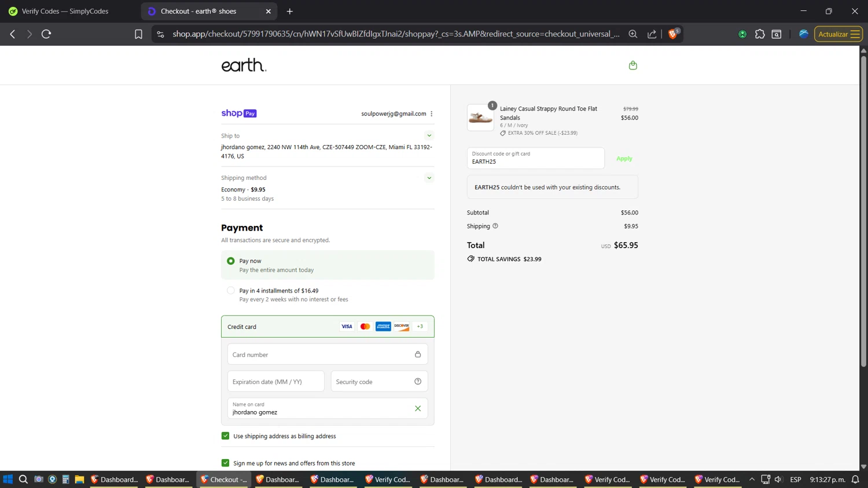Click the Discover card icon

pyautogui.click(x=402, y=327)
